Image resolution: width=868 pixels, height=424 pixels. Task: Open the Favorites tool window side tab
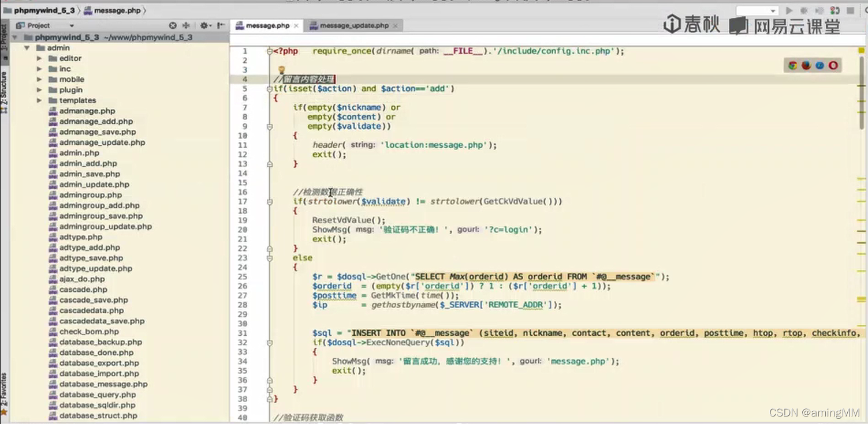click(4, 393)
